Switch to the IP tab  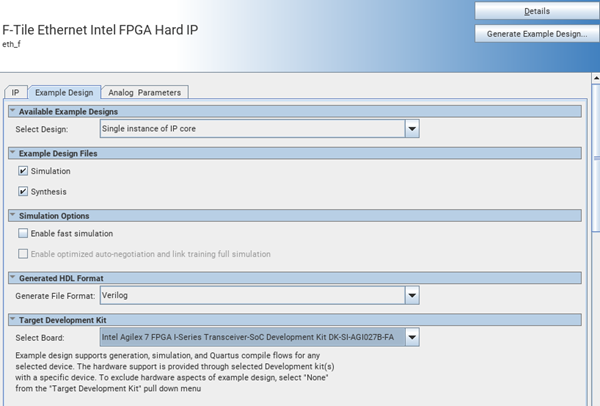(x=15, y=92)
